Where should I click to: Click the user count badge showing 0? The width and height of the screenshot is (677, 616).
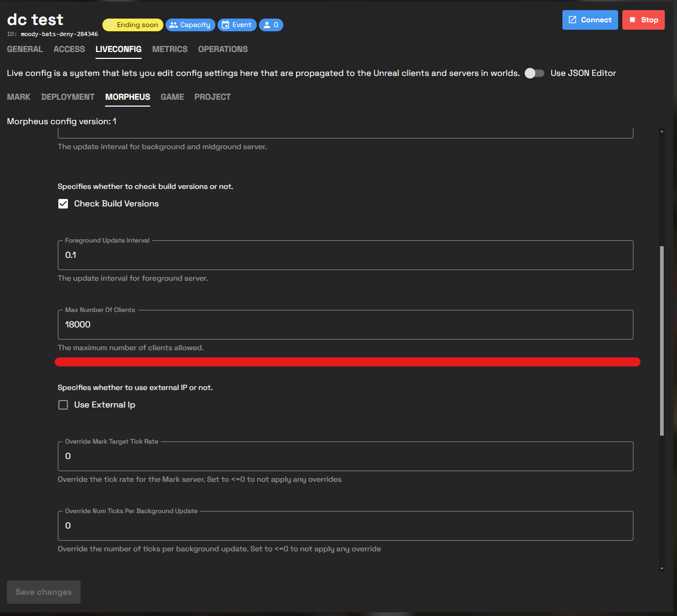271,25
